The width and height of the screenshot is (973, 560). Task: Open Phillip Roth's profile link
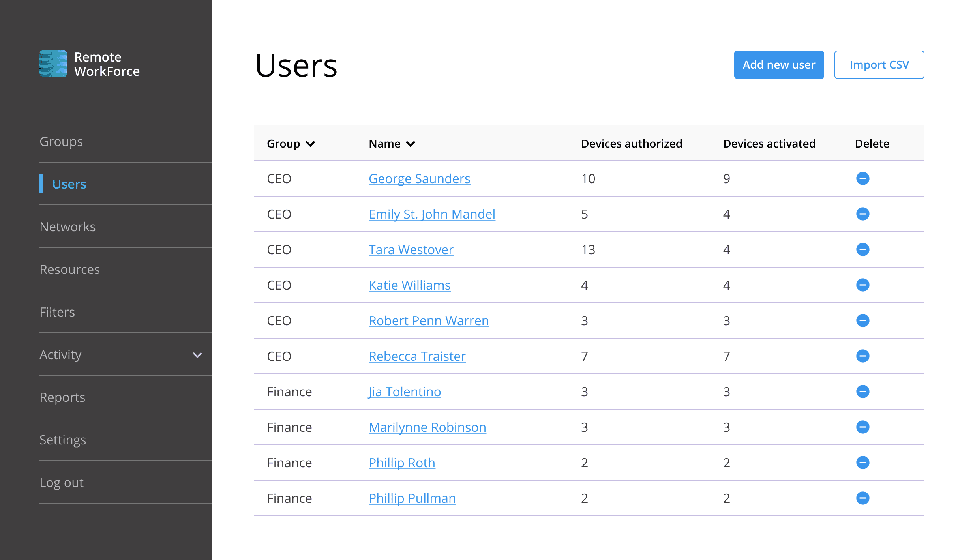point(401,463)
